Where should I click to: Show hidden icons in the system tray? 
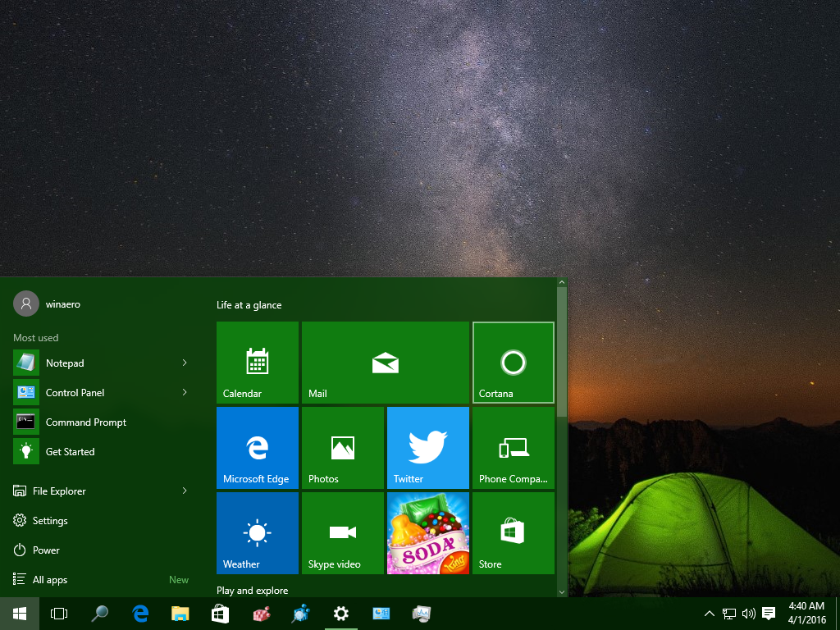click(x=709, y=613)
